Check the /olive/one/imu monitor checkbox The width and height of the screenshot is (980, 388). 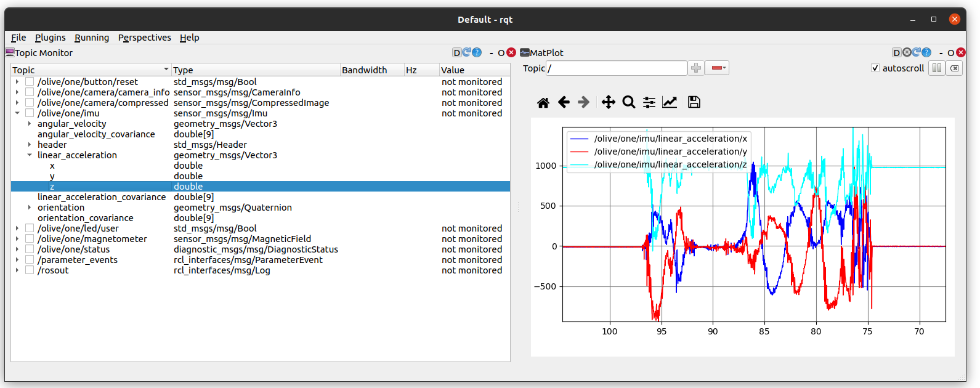(30, 113)
